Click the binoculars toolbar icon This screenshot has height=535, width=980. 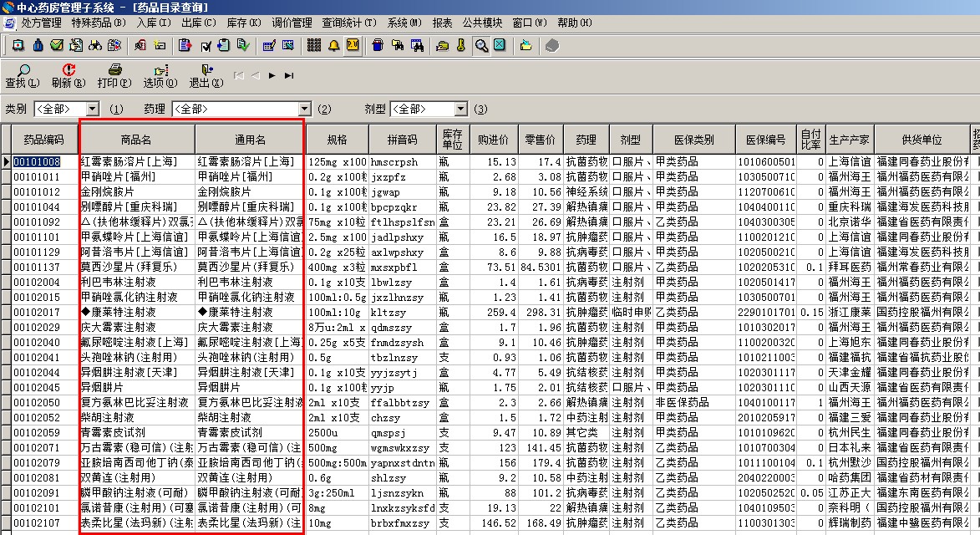point(95,46)
